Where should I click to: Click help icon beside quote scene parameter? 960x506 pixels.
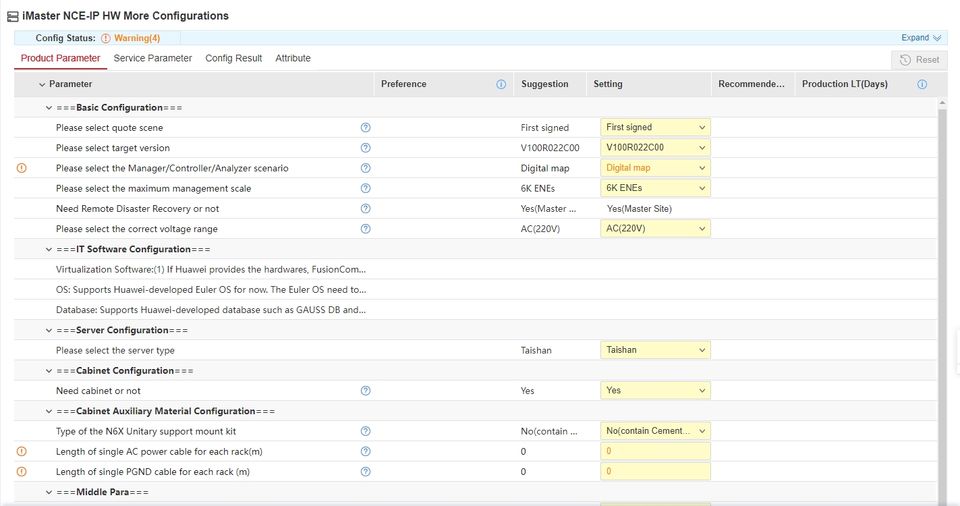[365, 128]
